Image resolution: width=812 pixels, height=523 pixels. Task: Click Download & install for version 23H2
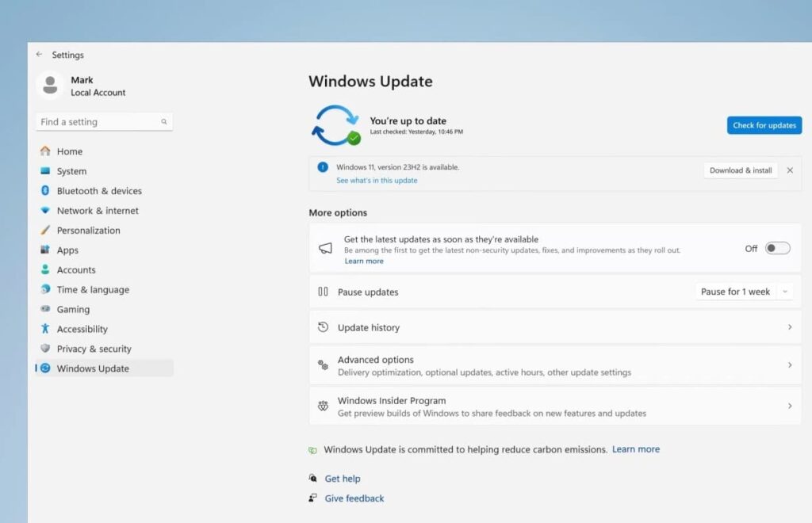click(x=740, y=170)
